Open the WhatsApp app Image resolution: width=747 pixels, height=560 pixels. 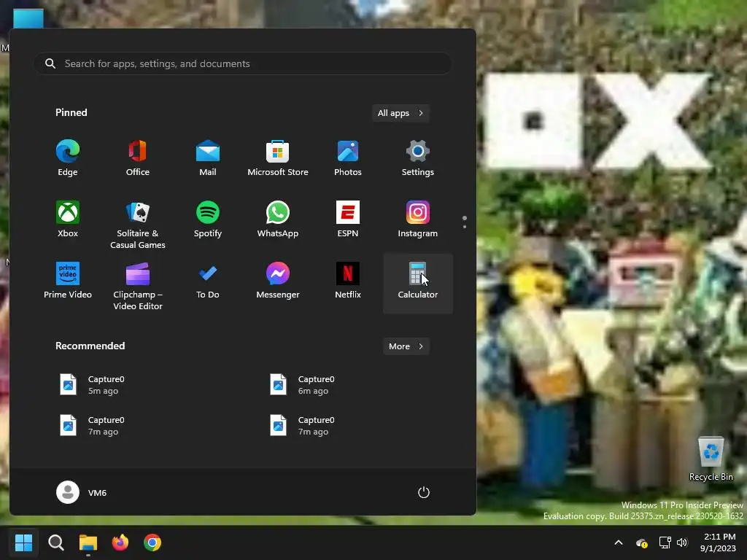coord(278,219)
